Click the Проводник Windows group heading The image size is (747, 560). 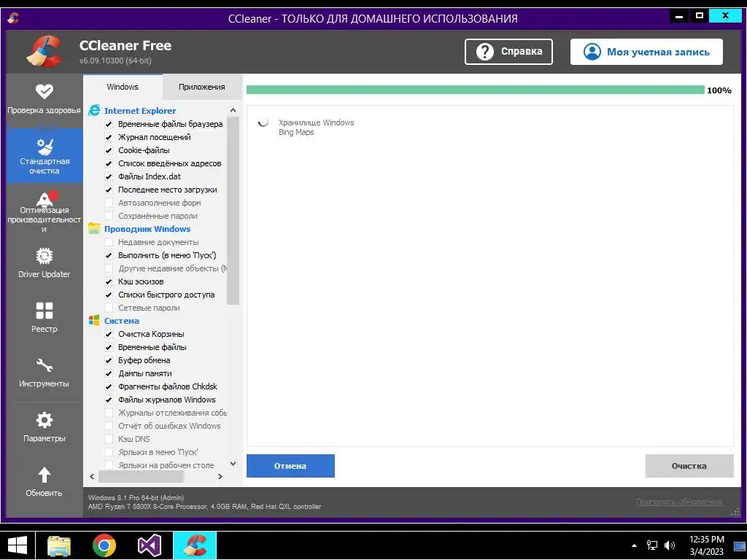point(147,228)
